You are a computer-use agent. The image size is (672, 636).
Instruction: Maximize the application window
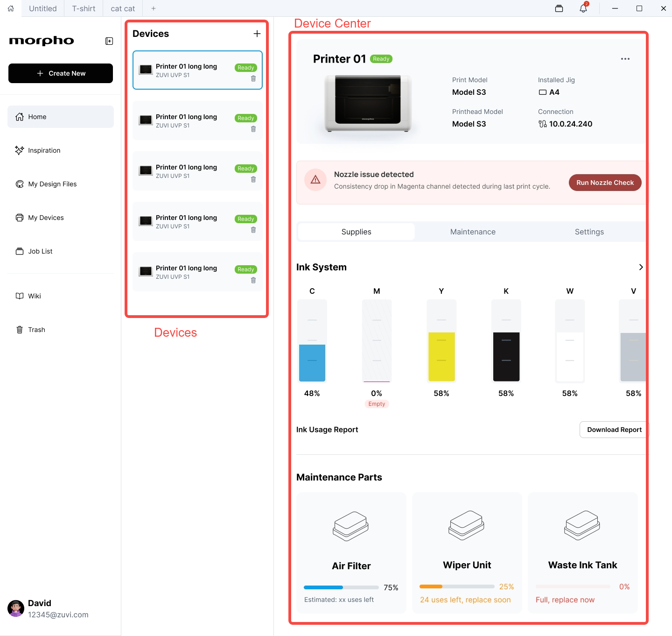tap(639, 8)
